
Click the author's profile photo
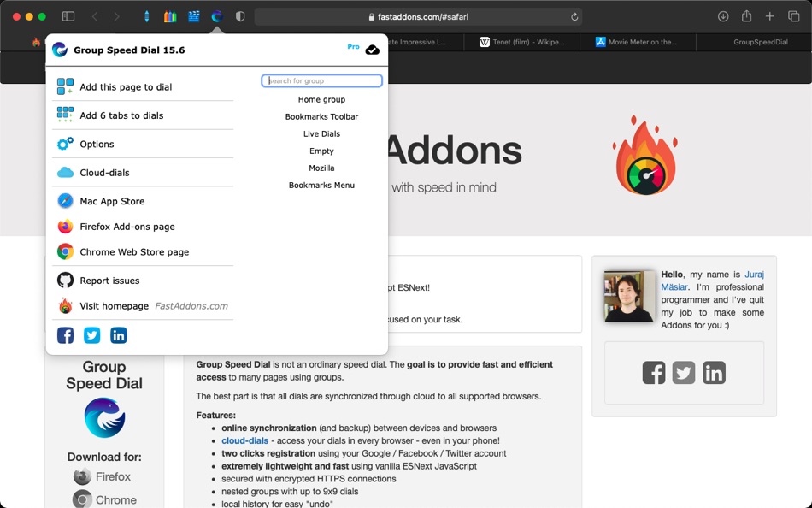point(629,297)
